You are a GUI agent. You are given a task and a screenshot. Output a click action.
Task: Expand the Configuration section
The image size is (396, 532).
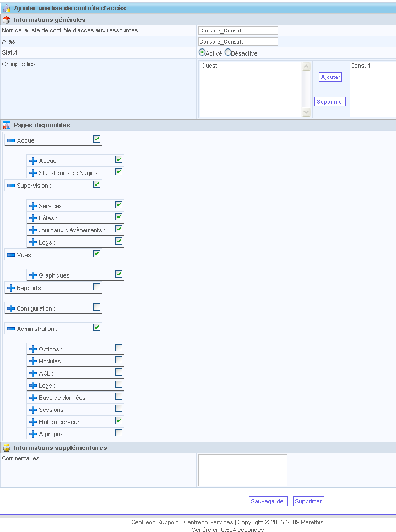(x=11, y=308)
